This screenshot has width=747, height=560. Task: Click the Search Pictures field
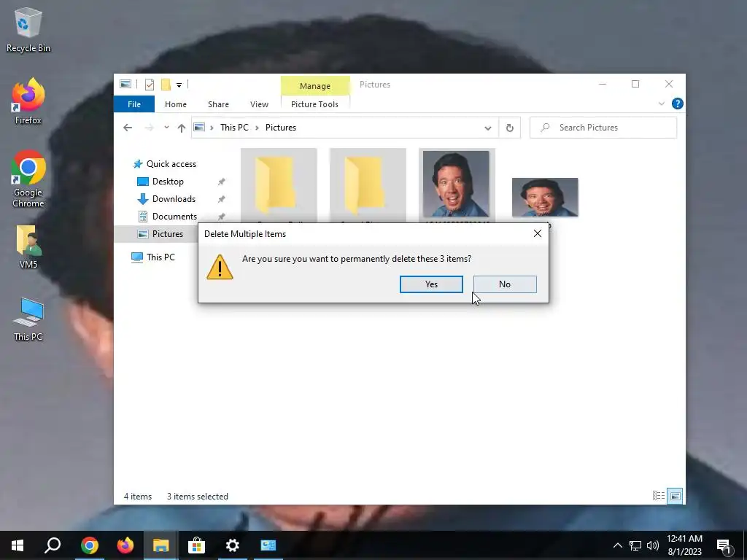pos(603,128)
